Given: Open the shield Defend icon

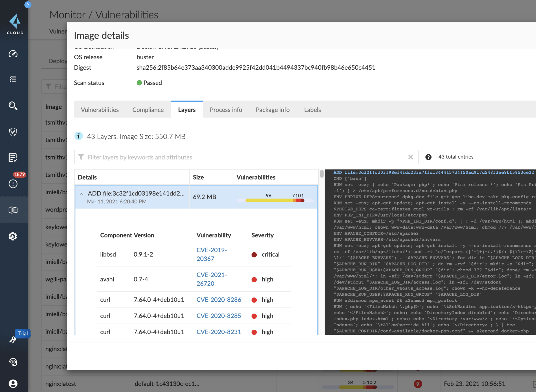Looking at the screenshot, I should pos(13,132).
